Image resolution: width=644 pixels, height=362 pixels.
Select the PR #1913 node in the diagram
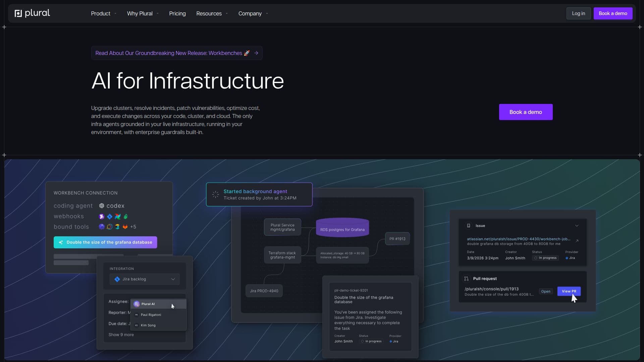pos(397,239)
